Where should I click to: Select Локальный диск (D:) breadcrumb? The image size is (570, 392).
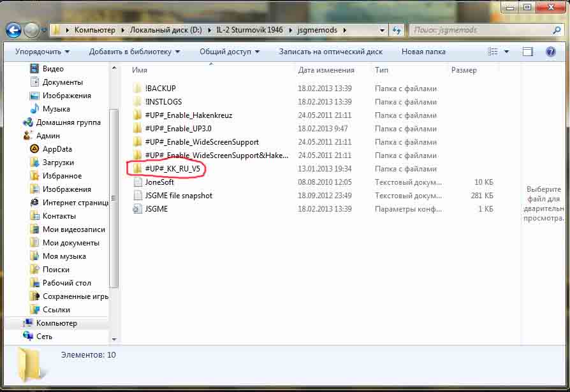[166, 30]
